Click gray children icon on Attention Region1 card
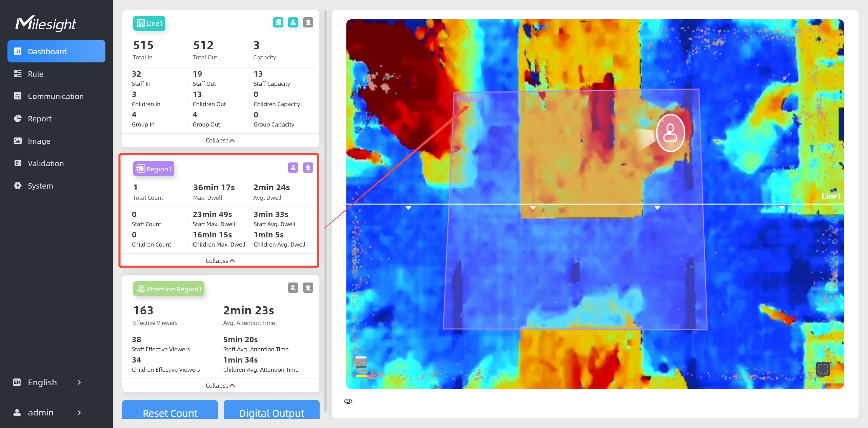868x428 pixels. coord(308,288)
